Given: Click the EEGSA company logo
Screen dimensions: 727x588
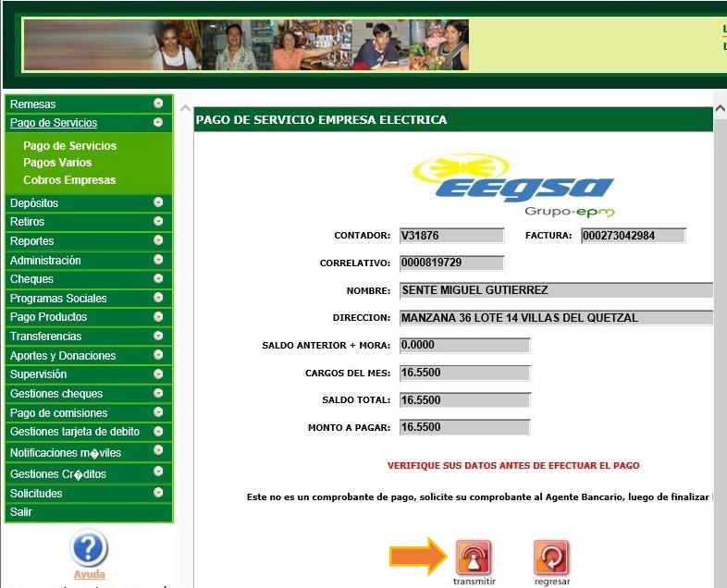Looking at the screenshot, I should pyautogui.click(x=513, y=184).
